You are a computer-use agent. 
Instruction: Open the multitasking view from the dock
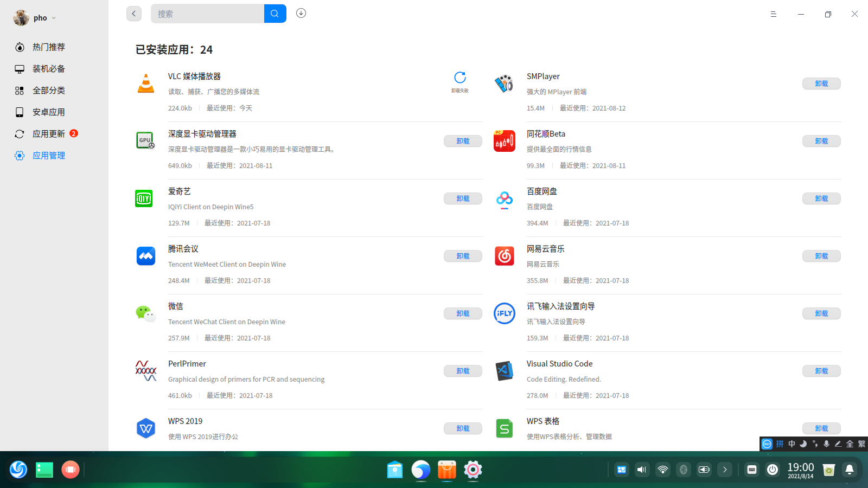tap(44, 470)
